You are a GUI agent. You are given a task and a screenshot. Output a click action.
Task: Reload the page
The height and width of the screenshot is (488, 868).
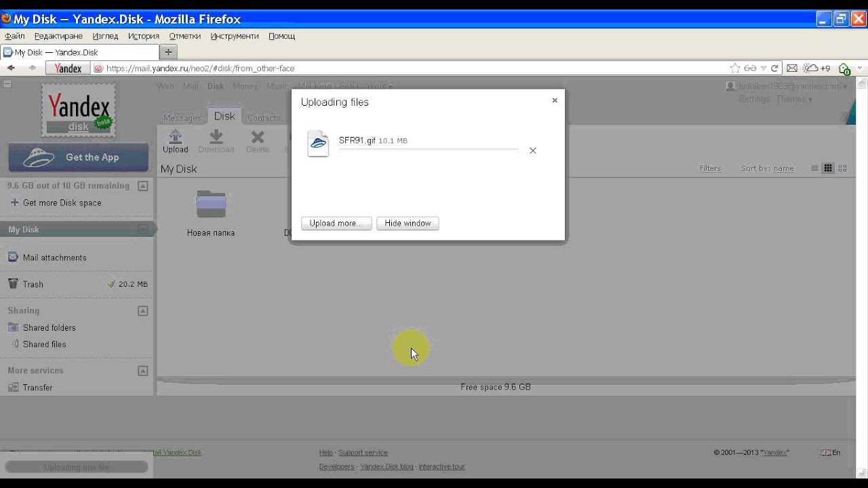point(774,68)
